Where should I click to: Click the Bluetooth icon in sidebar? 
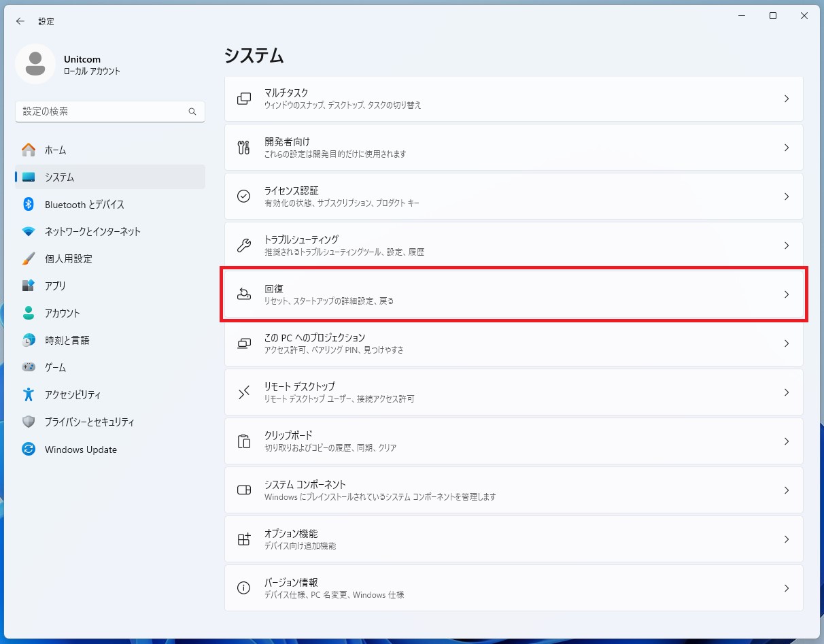tap(29, 204)
